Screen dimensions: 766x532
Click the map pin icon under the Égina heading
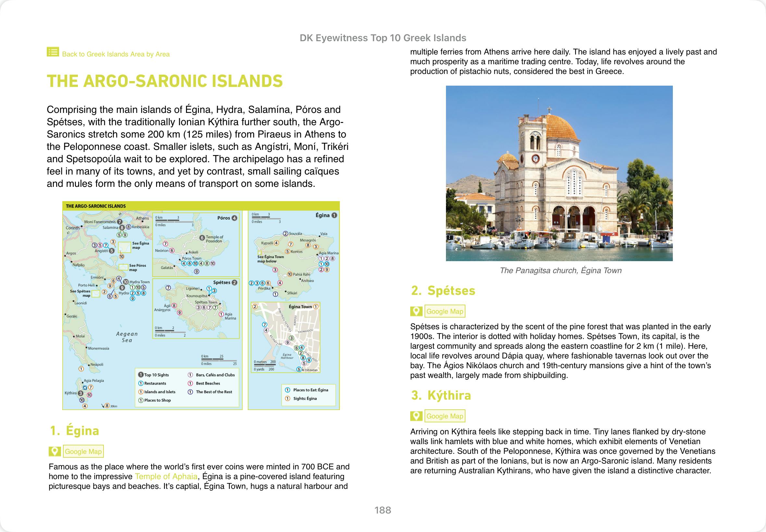(55, 451)
